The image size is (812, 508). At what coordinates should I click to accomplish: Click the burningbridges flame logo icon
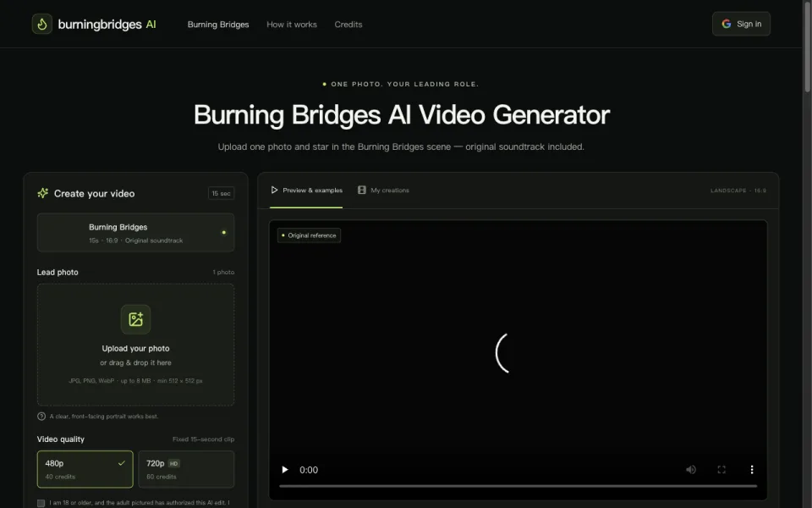(x=42, y=24)
